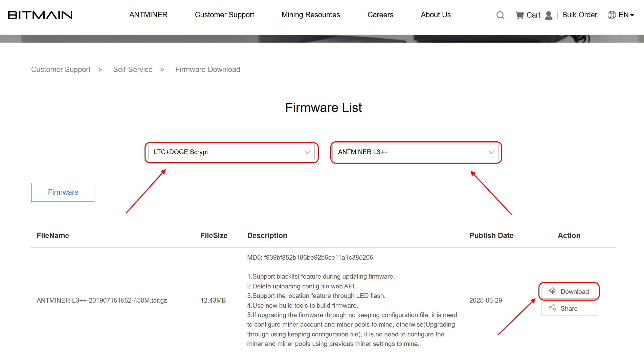Click the Bulk Order link
Image resolution: width=644 pixels, height=354 pixels.
(x=579, y=15)
